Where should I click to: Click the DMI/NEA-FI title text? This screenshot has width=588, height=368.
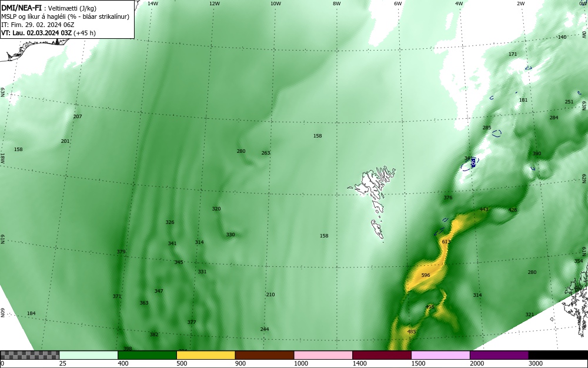(21, 8)
